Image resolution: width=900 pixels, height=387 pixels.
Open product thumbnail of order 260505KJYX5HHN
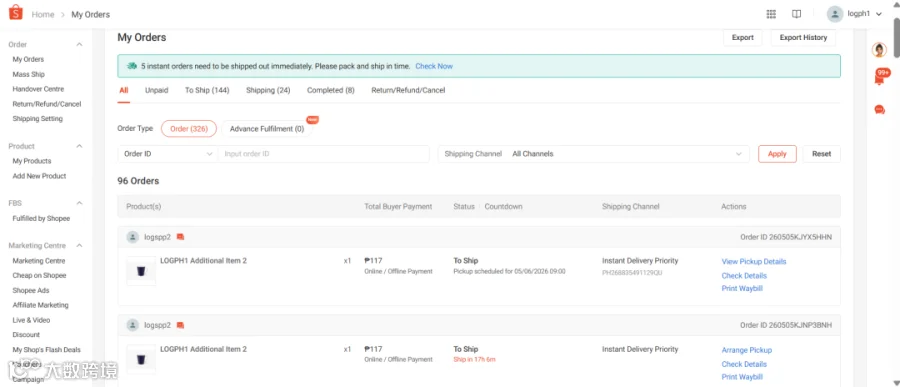pos(141,271)
